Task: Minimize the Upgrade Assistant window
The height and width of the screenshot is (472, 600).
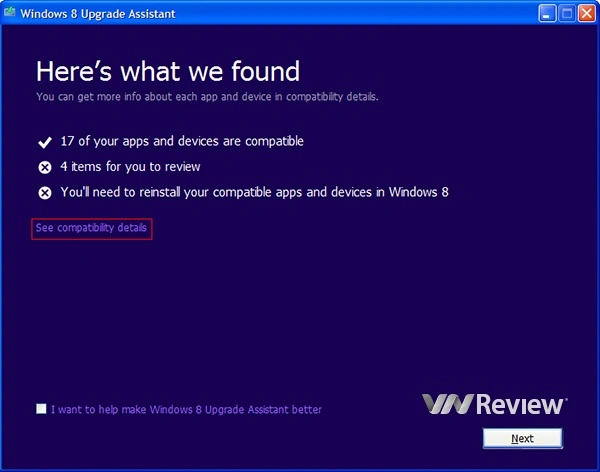Action: [547, 13]
